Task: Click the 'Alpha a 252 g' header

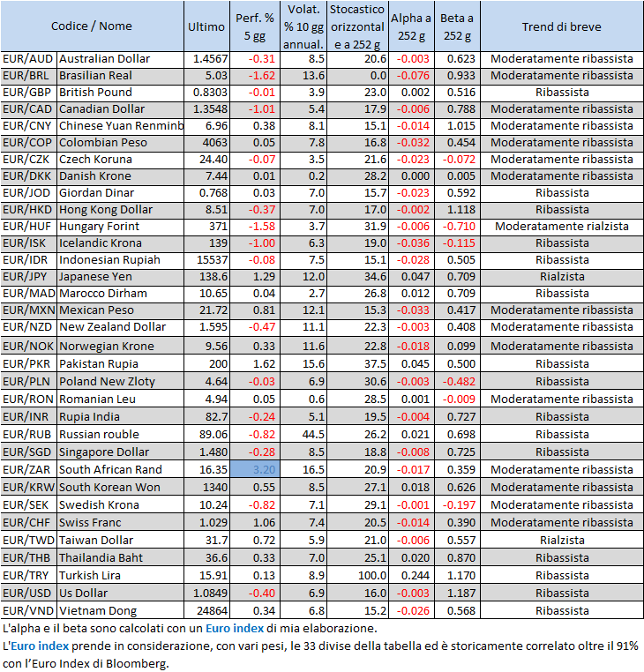Action: coord(411,26)
